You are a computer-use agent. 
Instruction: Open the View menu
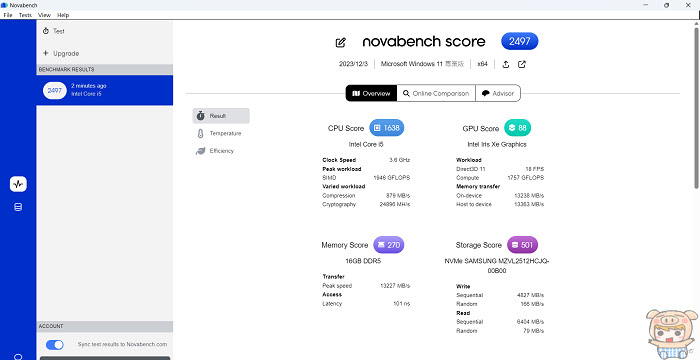tap(45, 15)
